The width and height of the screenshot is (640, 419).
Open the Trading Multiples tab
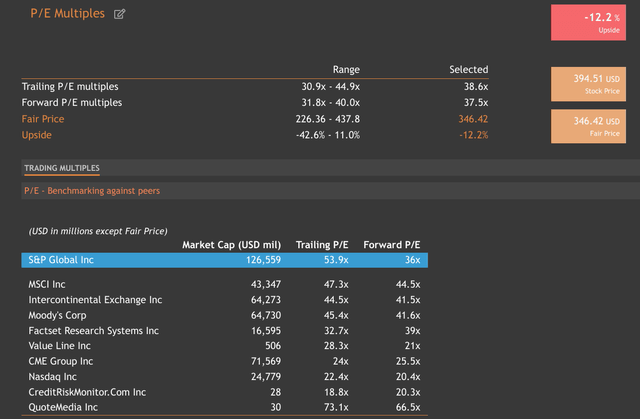(x=62, y=168)
